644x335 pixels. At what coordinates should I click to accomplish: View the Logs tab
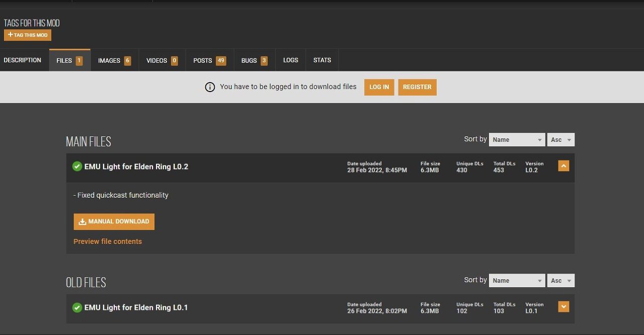[x=291, y=60]
